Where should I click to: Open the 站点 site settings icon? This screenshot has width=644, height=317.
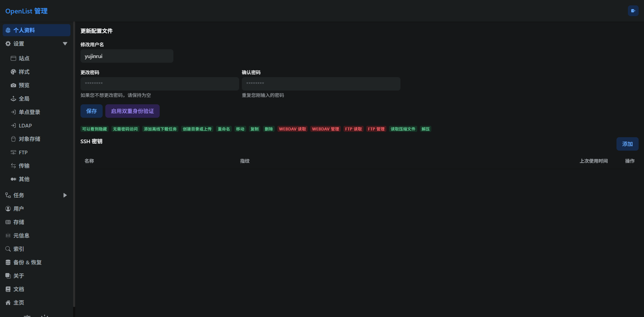13,58
